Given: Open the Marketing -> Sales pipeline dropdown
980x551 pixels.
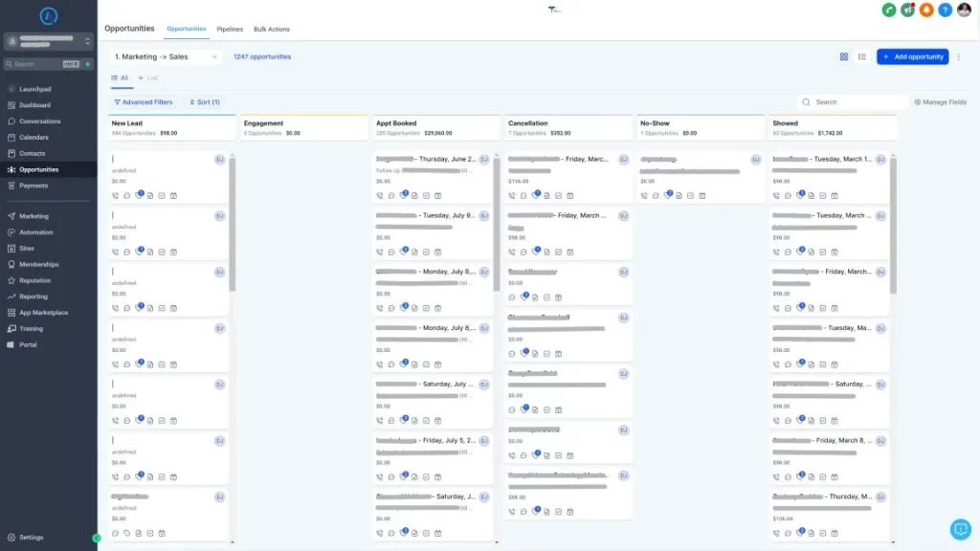Looking at the screenshot, I should 167,56.
